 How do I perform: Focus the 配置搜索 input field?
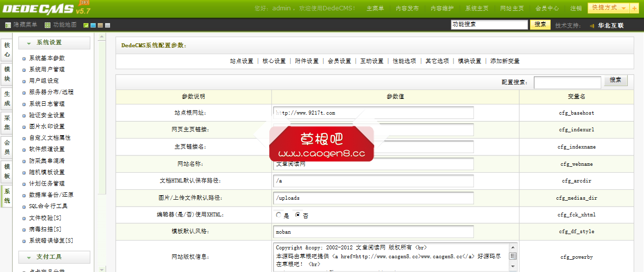click(567, 83)
